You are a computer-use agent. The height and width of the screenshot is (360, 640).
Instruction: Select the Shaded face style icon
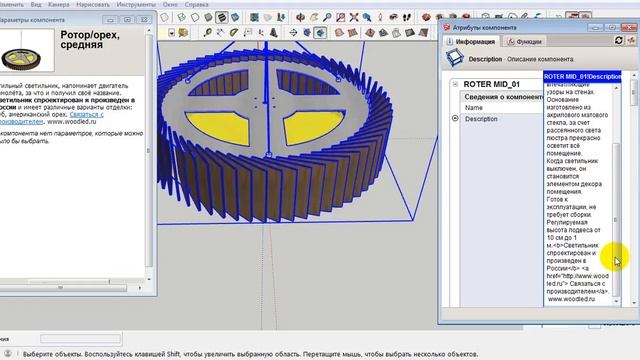[x=208, y=17]
